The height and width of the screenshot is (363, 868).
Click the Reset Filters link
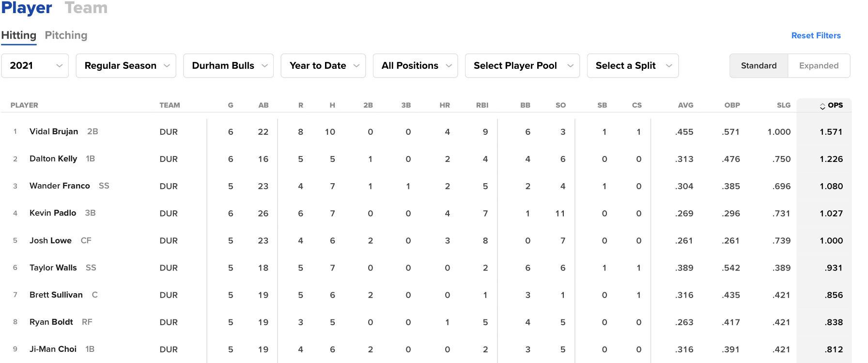[x=816, y=35]
